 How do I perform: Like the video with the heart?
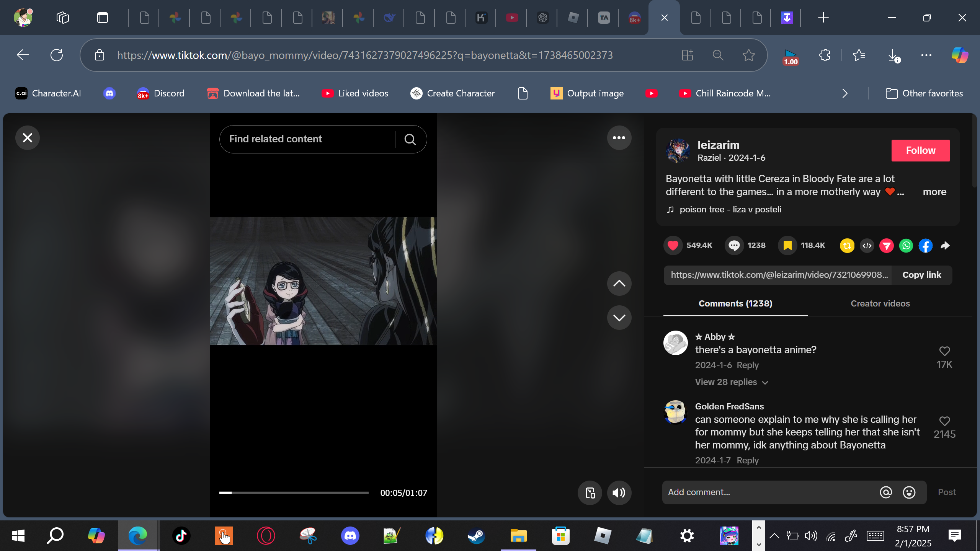[673, 246]
